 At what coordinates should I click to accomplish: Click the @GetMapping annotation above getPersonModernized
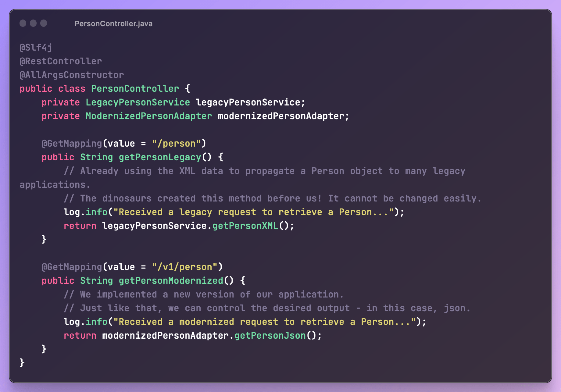pos(72,267)
